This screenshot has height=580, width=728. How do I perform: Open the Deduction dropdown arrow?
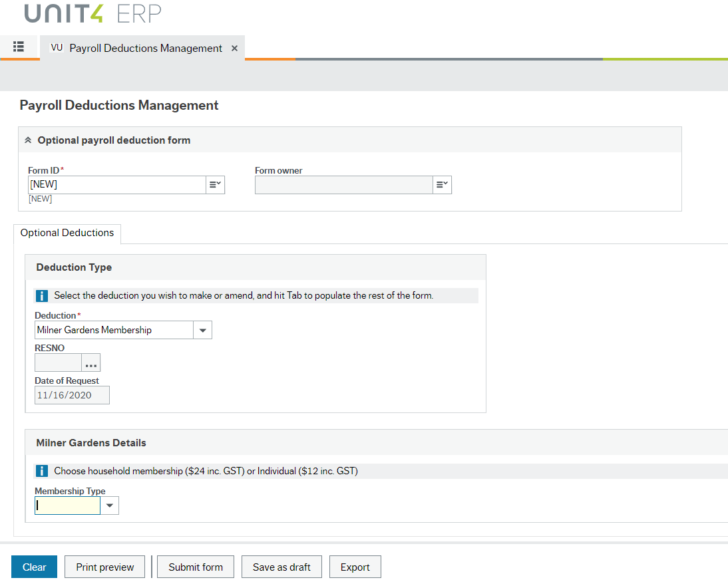202,329
